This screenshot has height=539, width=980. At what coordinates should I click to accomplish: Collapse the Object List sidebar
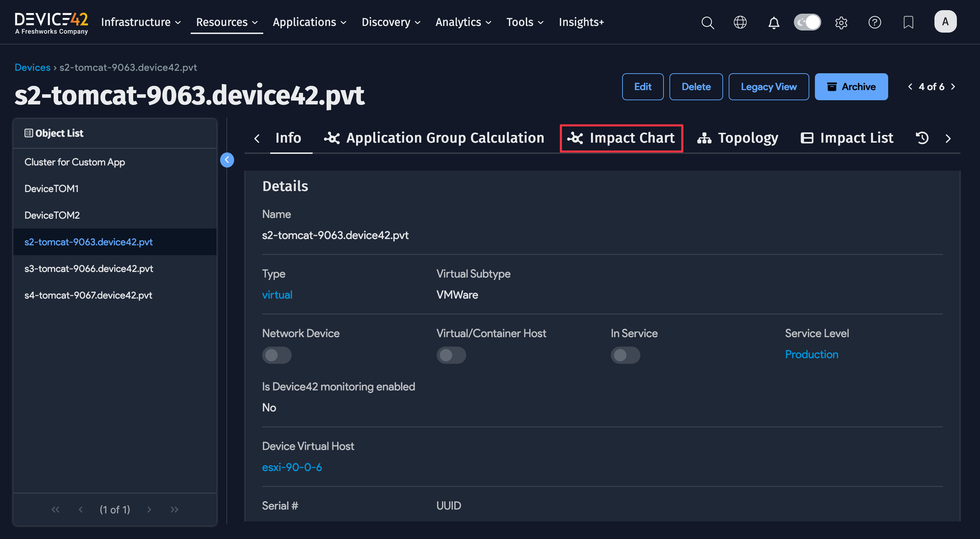click(227, 160)
